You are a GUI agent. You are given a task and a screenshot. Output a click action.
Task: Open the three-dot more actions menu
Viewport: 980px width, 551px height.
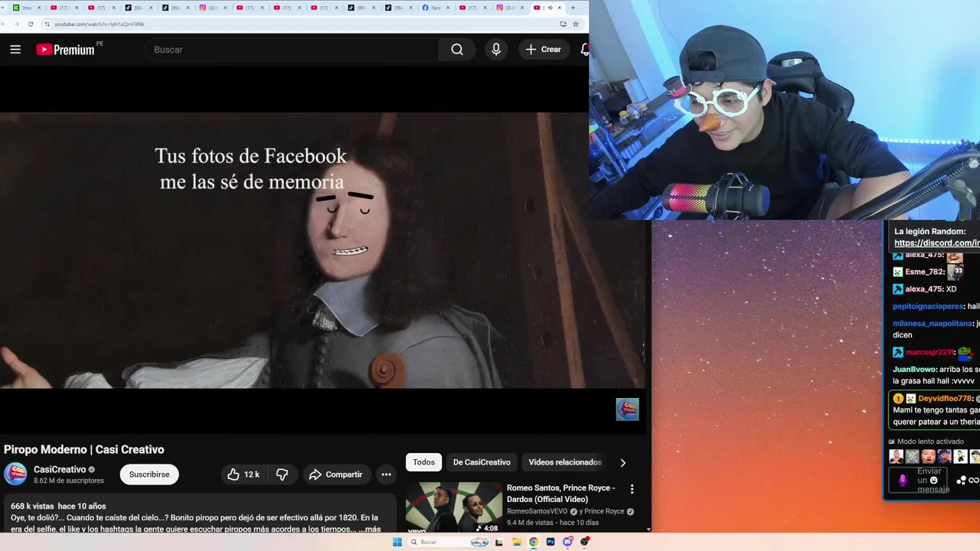coord(386,474)
